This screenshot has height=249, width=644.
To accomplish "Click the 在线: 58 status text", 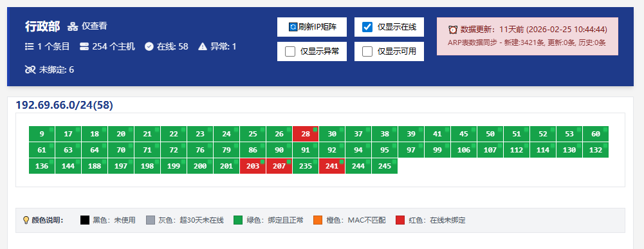I will (172, 46).
